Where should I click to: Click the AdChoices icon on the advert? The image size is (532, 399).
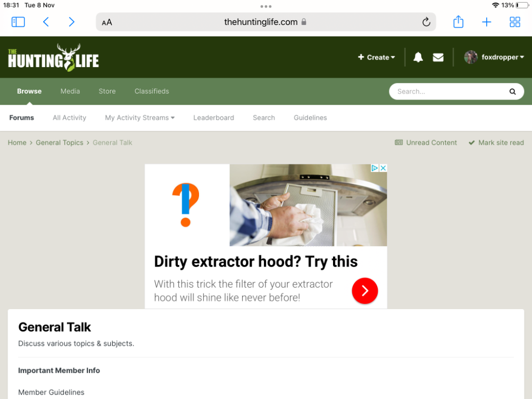[x=375, y=168]
